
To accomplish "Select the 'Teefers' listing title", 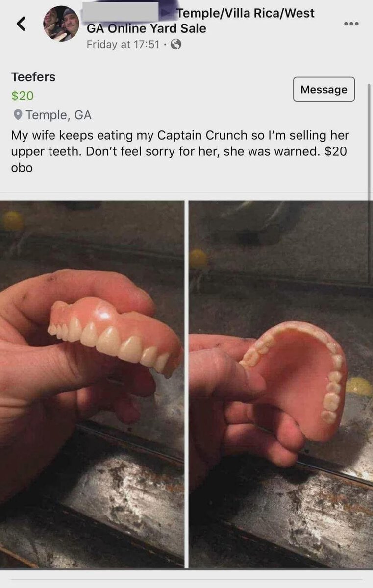I will (x=33, y=77).
